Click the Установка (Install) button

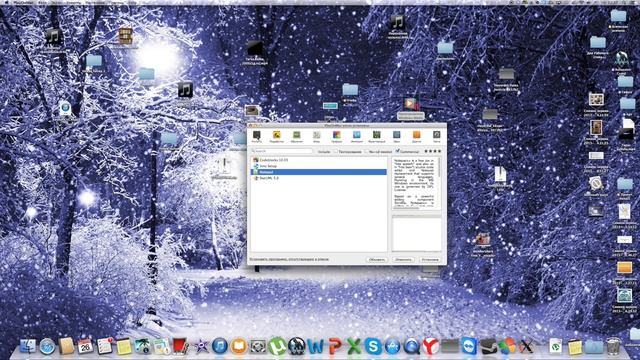pos(430,260)
